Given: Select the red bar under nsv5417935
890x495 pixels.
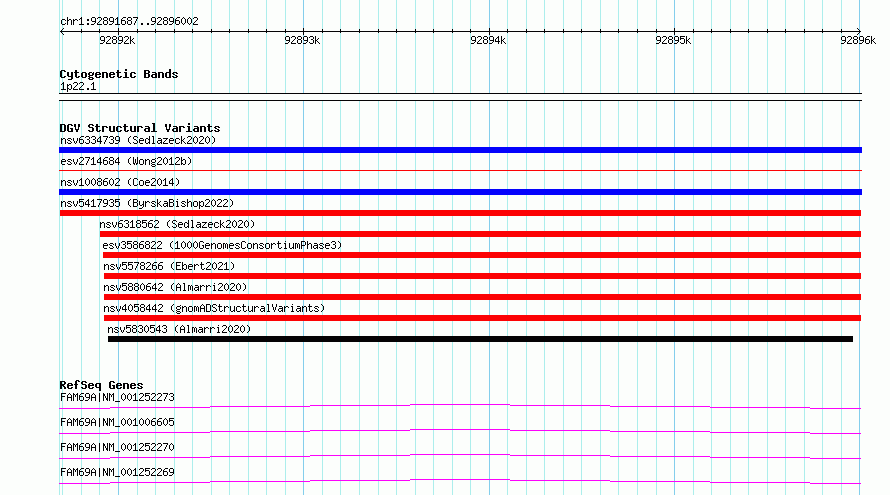Looking at the screenshot, I should pyautogui.click(x=460, y=213).
